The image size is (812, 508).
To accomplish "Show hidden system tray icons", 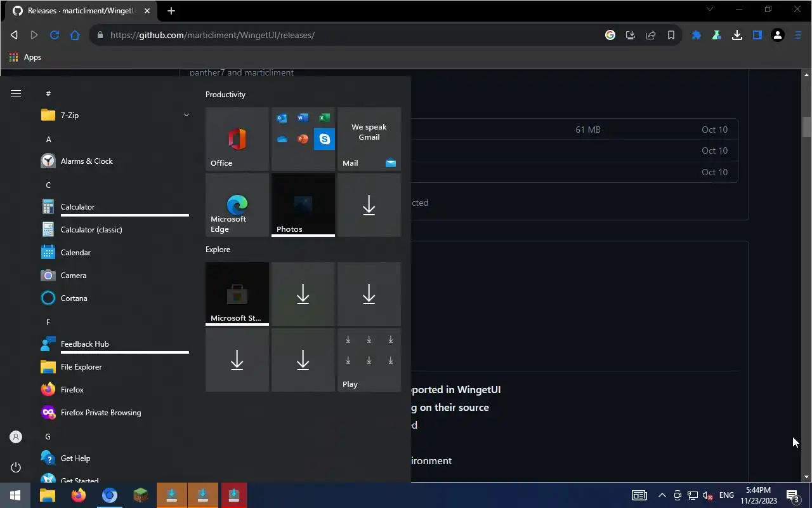I will [x=662, y=495].
